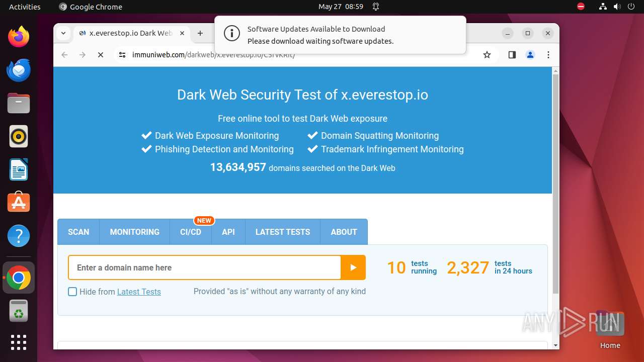Open Ubuntu Software store
Viewport: 644px width, 362px height.
point(19,202)
